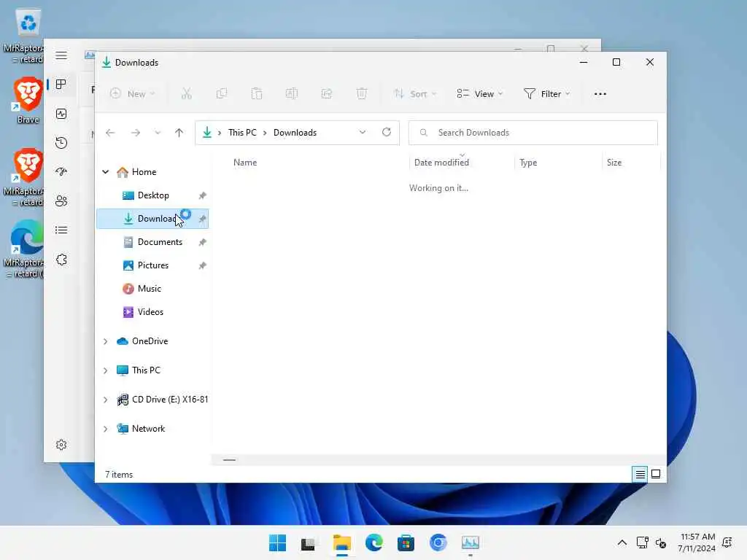
Task: Click the horizontal scrollbar thumb
Action: coord(229,460)
